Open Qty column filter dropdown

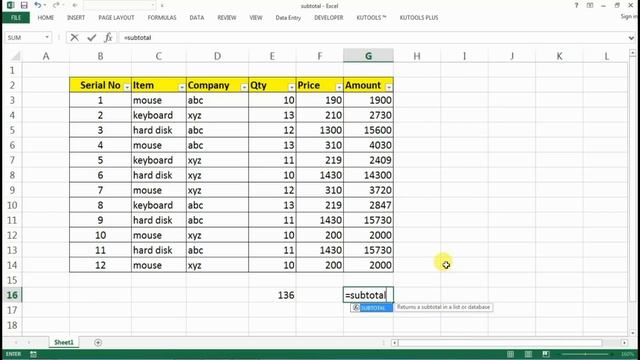[x=291, y=87]
